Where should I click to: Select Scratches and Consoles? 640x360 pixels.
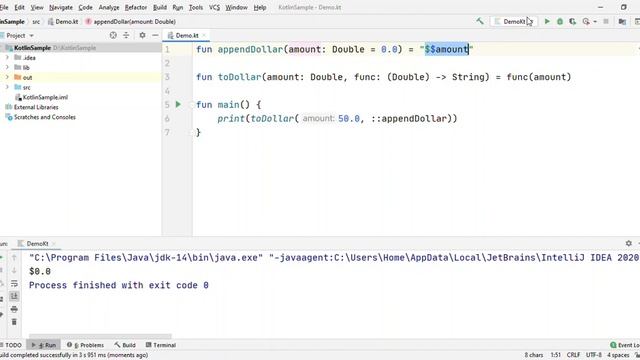tap(44, 117)
